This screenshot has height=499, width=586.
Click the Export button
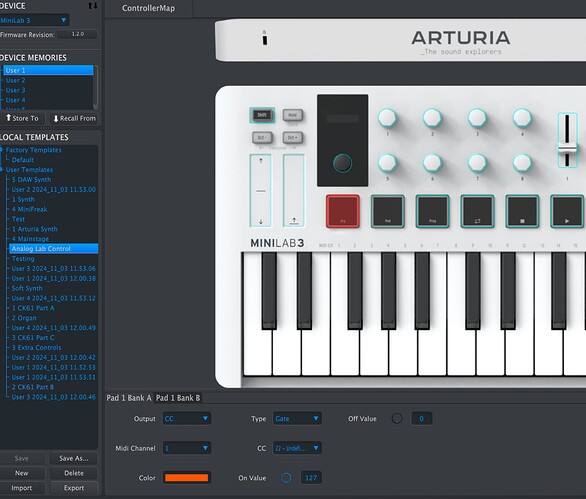click(74, 488)
